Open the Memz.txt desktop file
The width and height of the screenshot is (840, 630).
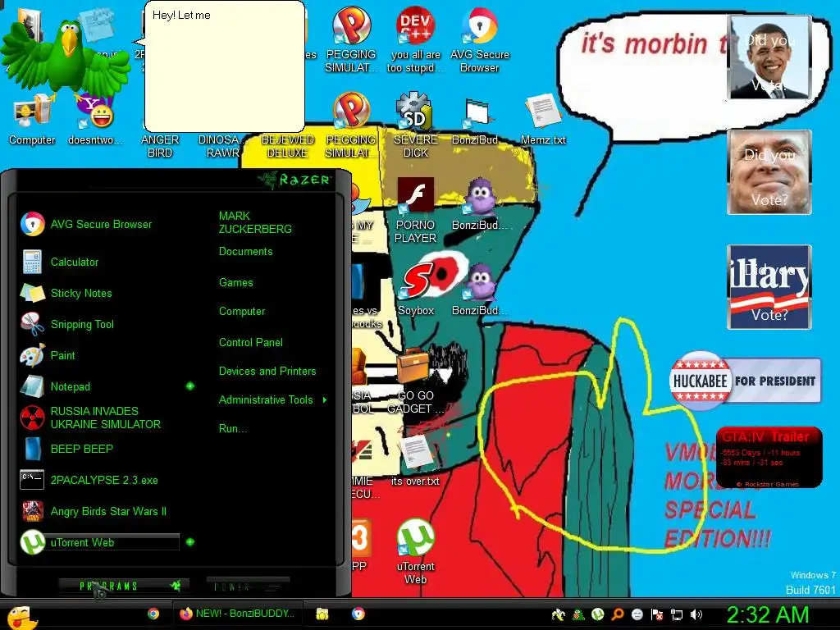[543, 120]
